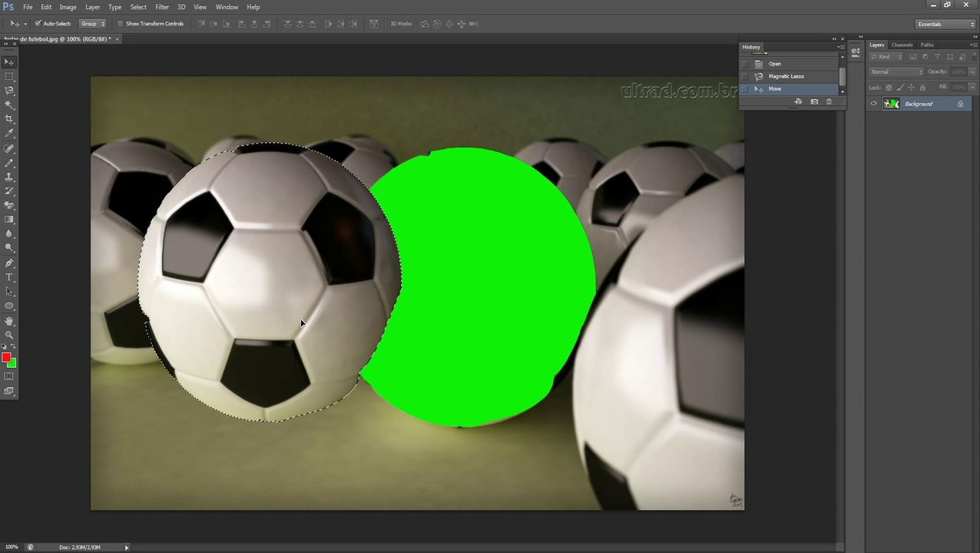Delete current state with History trash icon
Image resolution: width=980 pixels, height=553 pixels.
(829, 101)
